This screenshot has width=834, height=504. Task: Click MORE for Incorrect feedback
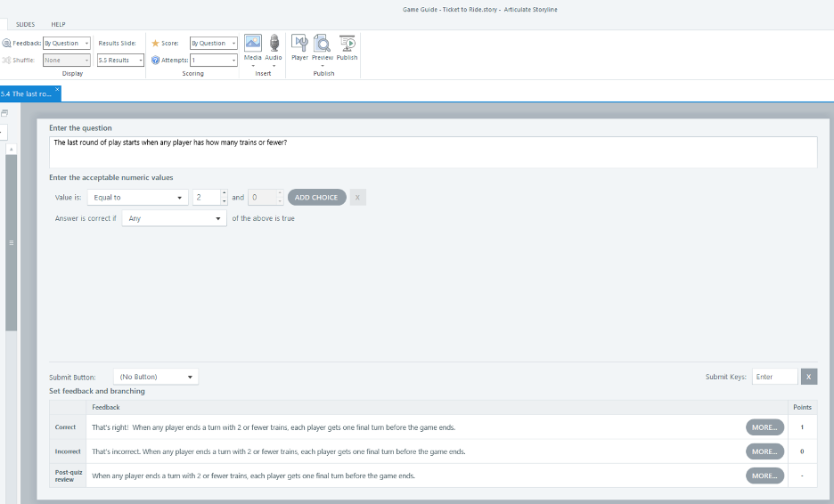click(x=764, y=451)
